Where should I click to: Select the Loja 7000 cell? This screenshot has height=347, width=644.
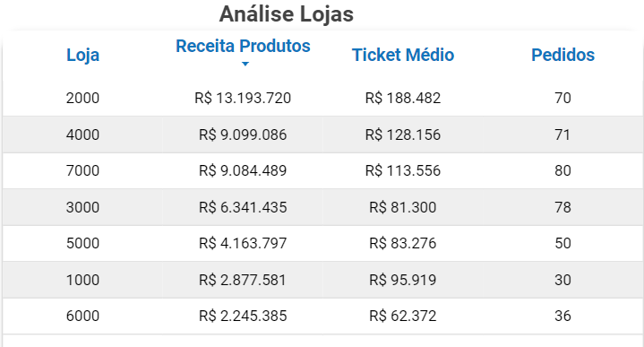(x=82, y=170)
